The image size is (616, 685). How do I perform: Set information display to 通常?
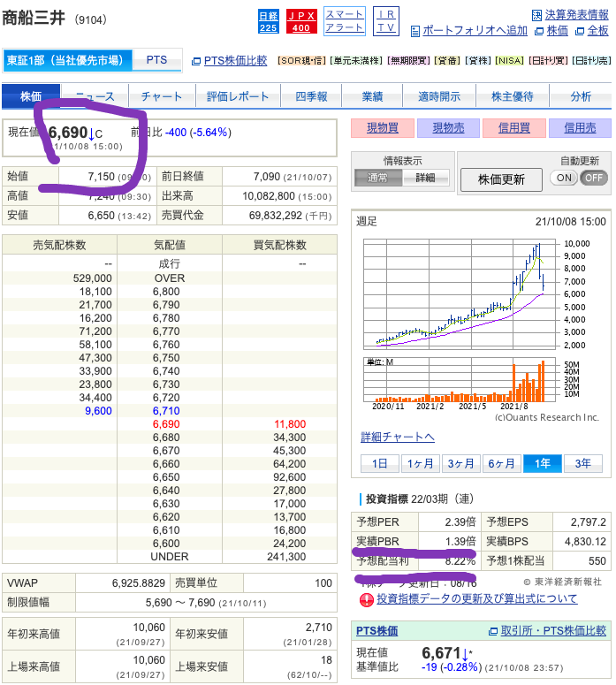tap(378, 178)
